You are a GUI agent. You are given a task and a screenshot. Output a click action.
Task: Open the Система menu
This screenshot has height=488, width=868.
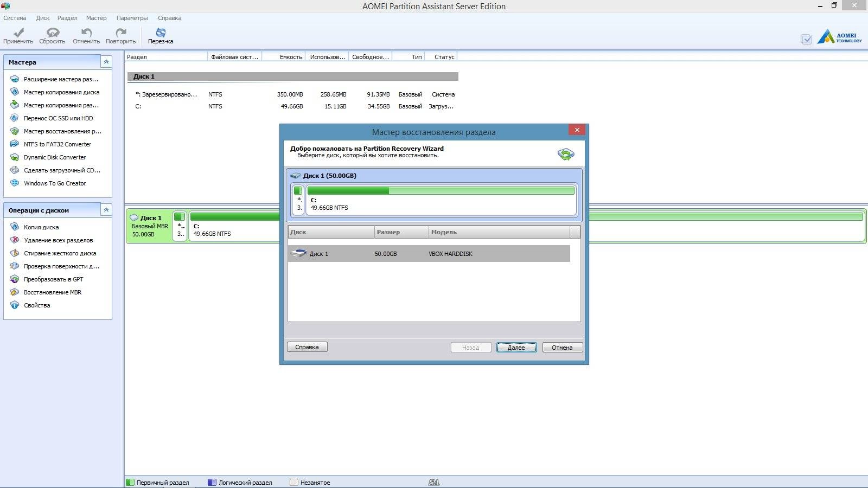coord(15,18)
